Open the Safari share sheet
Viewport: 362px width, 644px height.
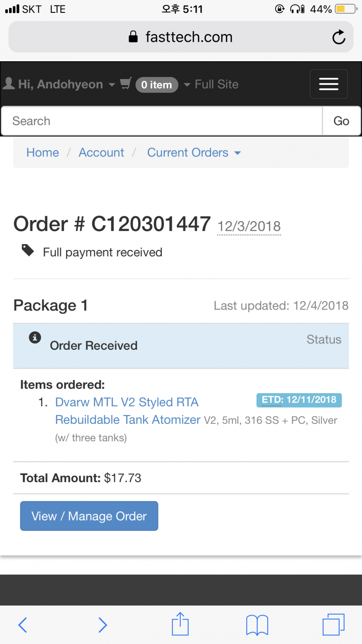pos(180,624)
